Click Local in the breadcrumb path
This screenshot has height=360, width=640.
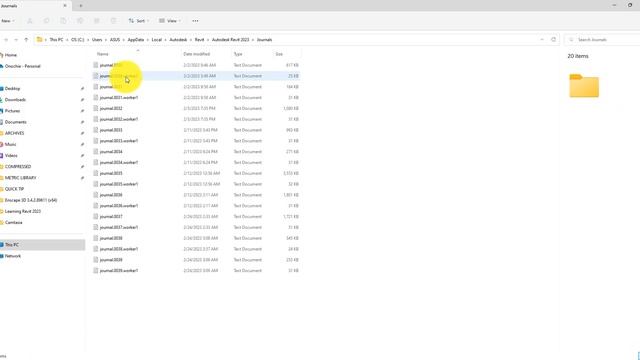click(x=157, y=40)
